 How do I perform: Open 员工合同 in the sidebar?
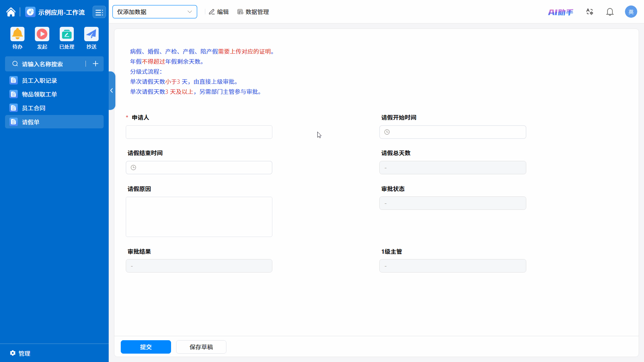pyautogui.click(x=54, y=108)
